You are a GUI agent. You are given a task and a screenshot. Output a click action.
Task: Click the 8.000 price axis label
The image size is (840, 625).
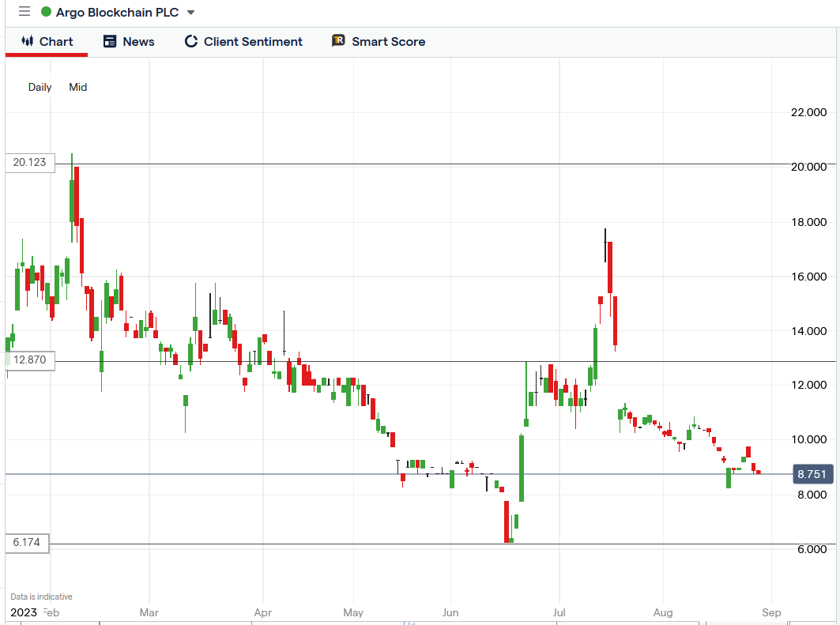(812, 495)
